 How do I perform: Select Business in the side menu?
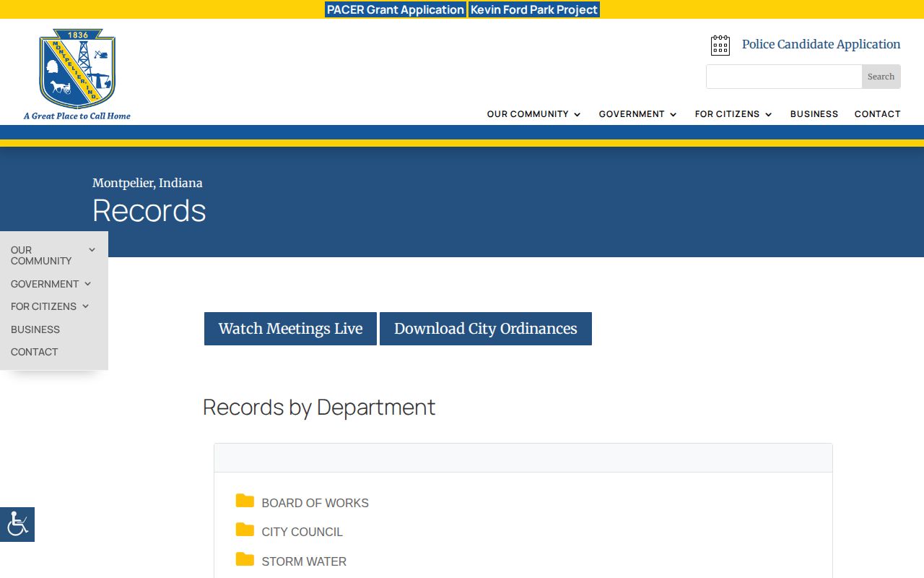tap(35, 329)
